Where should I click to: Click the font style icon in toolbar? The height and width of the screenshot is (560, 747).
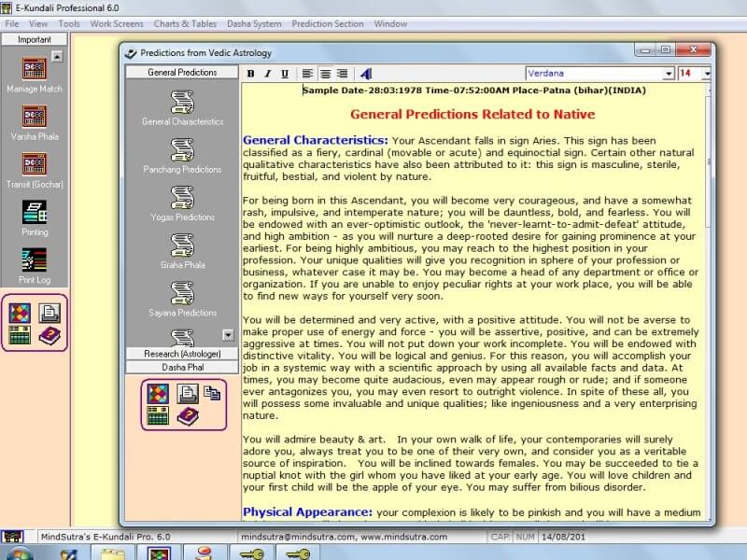(366, 74)
